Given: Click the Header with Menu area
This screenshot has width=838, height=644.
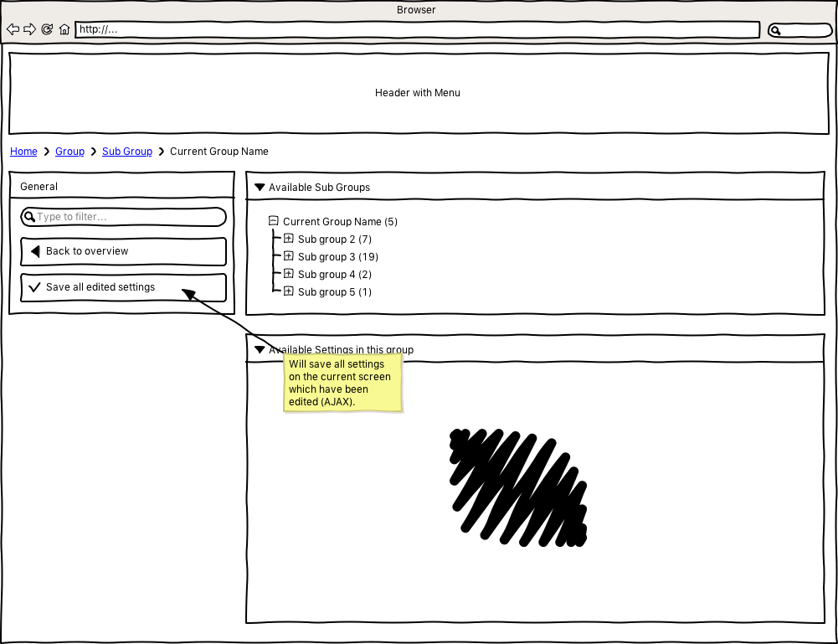Looking at the screenshot, I should point(418,93).
